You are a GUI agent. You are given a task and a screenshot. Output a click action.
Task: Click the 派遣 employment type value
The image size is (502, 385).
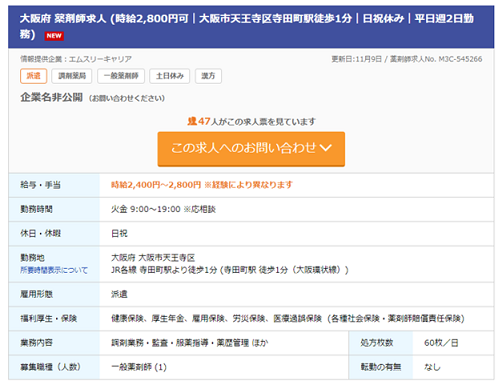click(x=119, y=294)
